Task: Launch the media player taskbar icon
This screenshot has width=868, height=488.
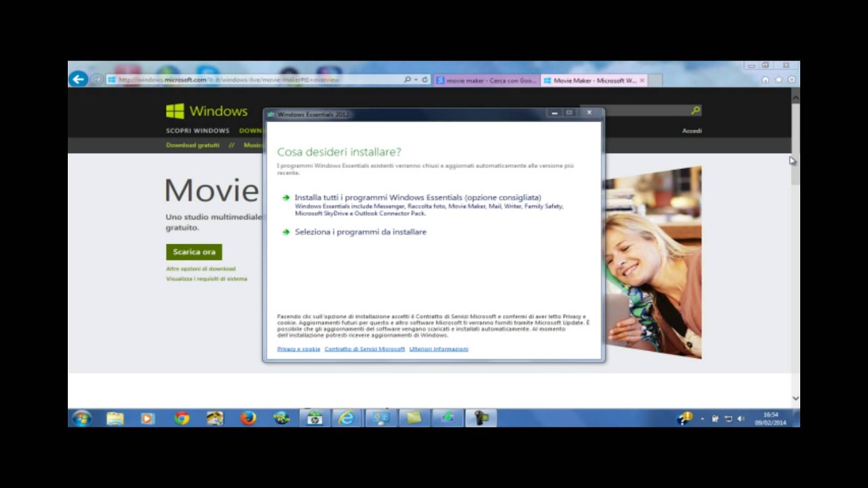Action: [x=148, y=418]
